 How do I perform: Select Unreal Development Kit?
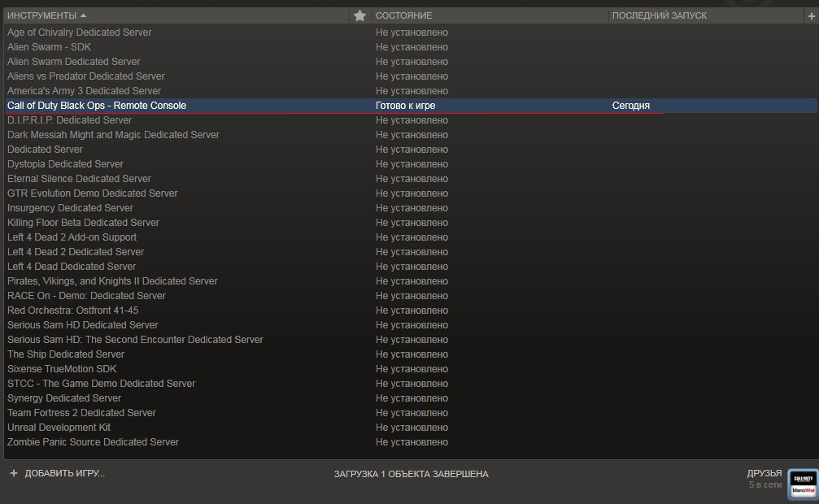coord(59,428)
